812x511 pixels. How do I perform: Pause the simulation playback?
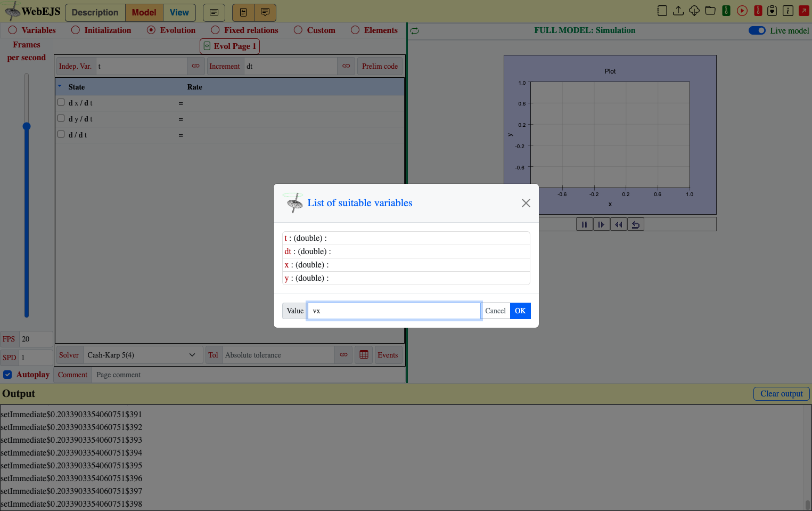click(585, 224)
